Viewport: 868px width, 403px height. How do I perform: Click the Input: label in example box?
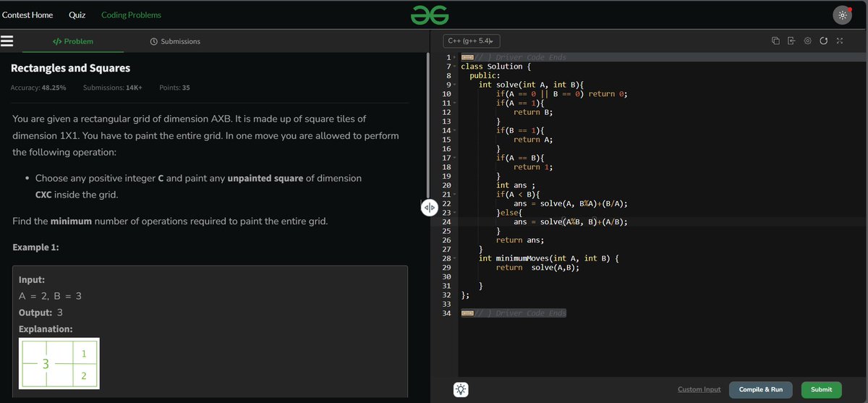[x=32, y=280]
